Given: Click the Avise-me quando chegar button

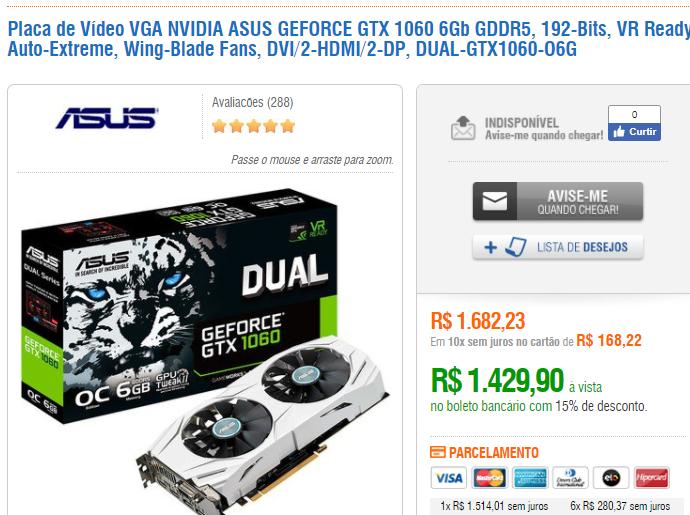Looking at the screenshot, I should pyautogui.click(x=558, y=201).
